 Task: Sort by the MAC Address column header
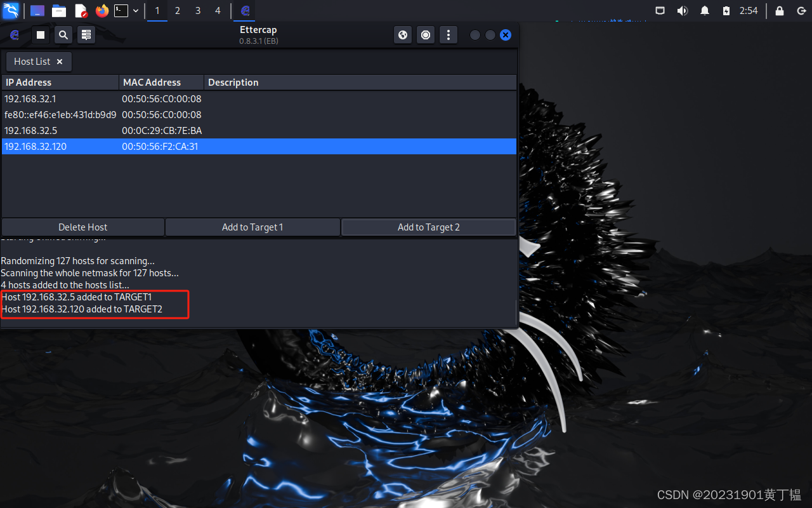(162, 83)
